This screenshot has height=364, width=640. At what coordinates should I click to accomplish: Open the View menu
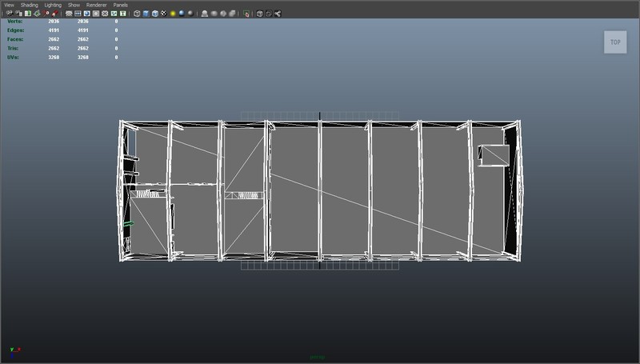coord(9,5)
